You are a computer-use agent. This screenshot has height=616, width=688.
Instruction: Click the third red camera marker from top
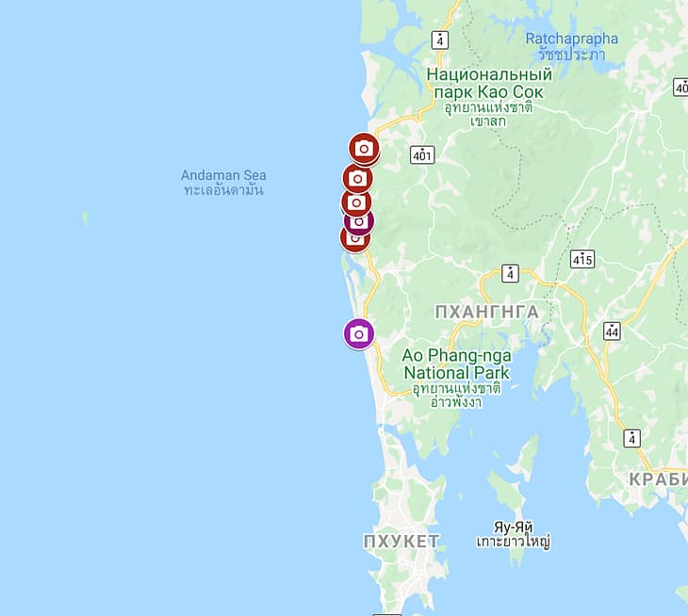[x=356, y=203]
